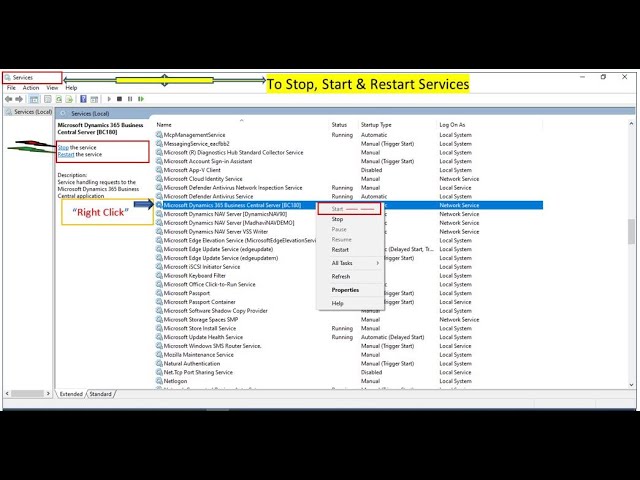Click the console tree horizontal scrollbar left arrow
The image size is (640, 480).
(x=7, y=394)
